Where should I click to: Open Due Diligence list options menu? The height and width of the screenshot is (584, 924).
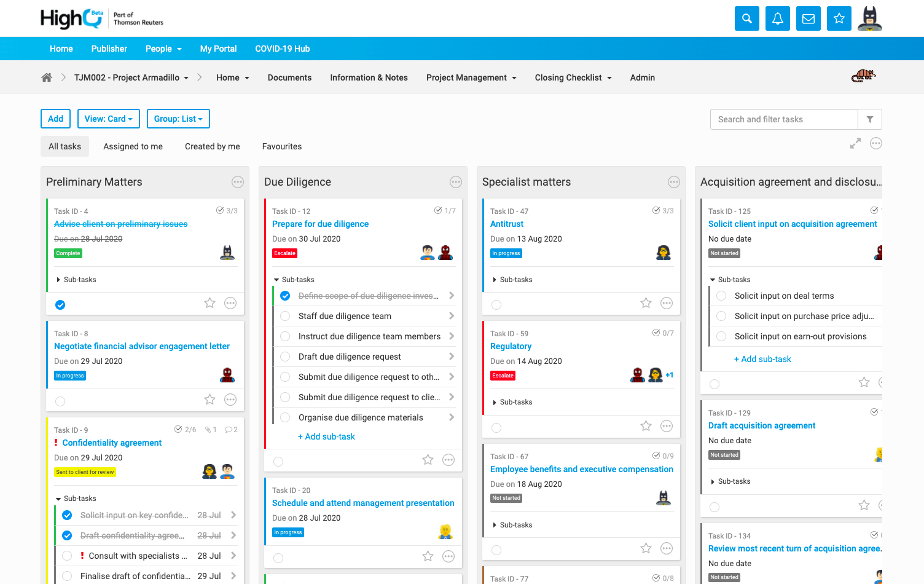coord(456,182)
